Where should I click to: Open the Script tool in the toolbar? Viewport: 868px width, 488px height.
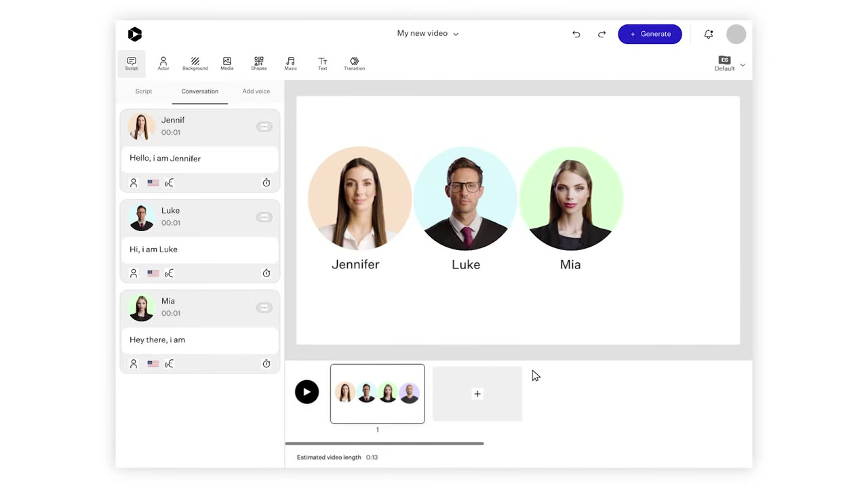(x=132, y=64)
